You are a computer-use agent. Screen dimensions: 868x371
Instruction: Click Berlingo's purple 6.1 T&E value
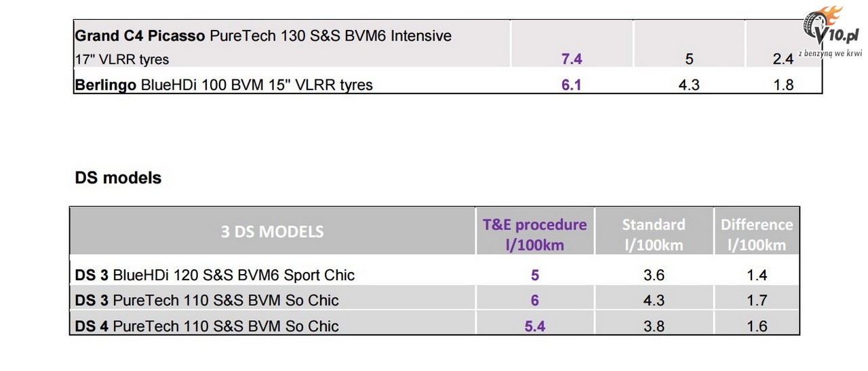click(572, 85)
